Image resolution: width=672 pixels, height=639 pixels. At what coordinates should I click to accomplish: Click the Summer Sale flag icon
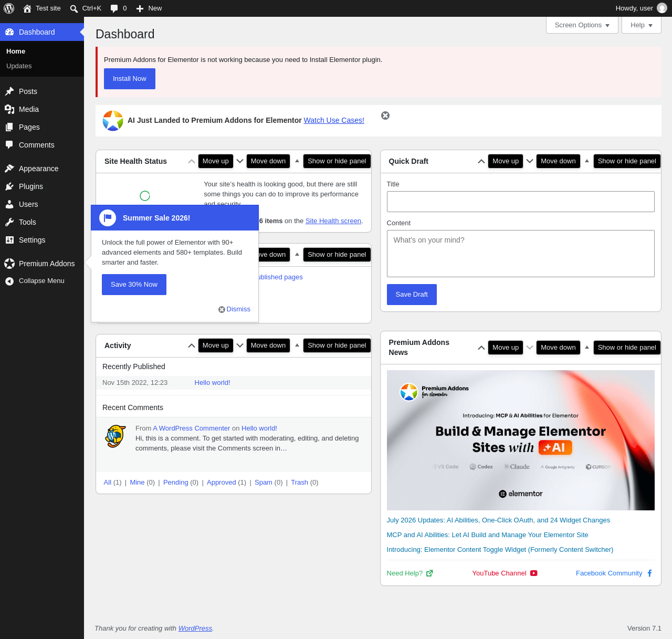click(x=108, y=218)
